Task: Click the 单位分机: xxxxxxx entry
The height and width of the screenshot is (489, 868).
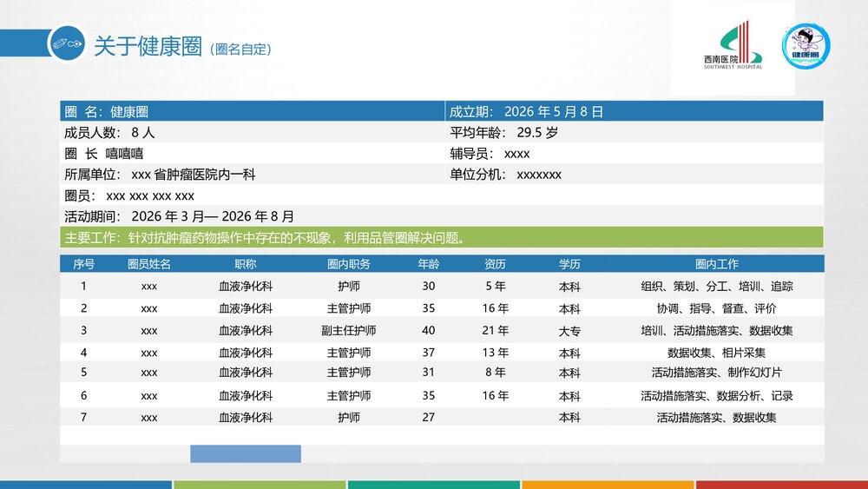Action: point(505,175)
